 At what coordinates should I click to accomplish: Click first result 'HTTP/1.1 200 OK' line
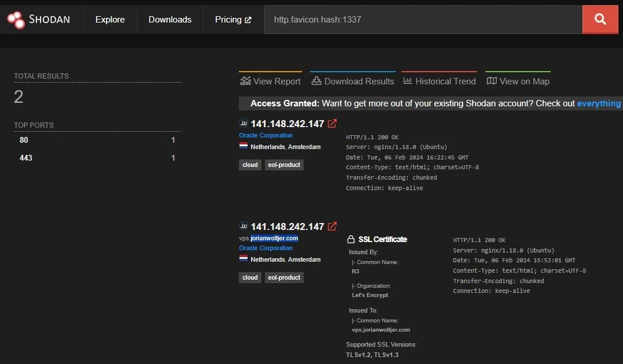(373, 138)
